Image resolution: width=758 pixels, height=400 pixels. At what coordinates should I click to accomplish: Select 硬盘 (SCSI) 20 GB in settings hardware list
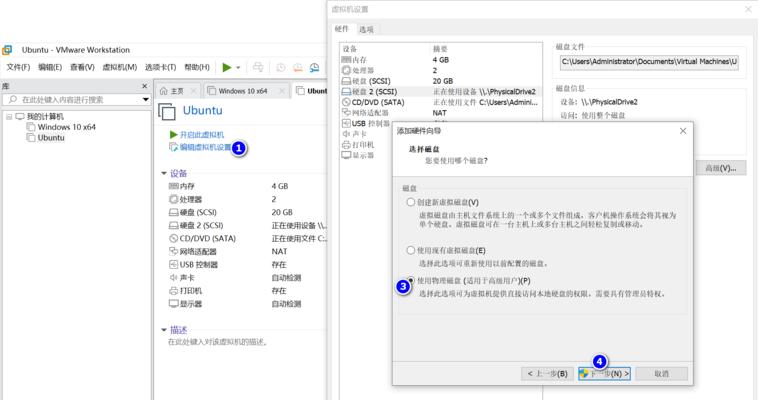[x=441, y=81]
